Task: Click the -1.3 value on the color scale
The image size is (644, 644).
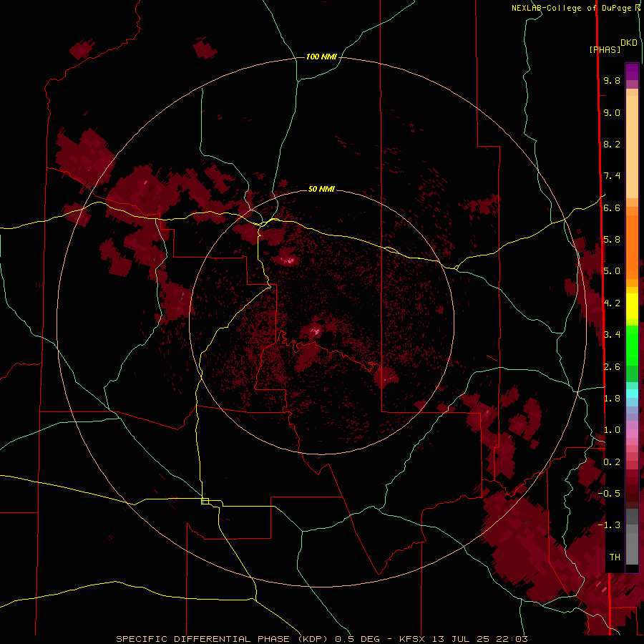Action: coord(610,525)
